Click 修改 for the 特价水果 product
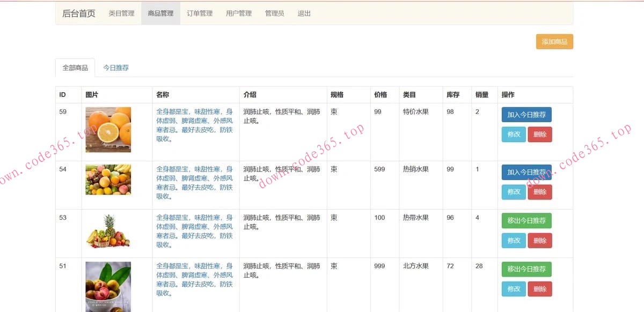Screen dimensions: 644x312 513,135
